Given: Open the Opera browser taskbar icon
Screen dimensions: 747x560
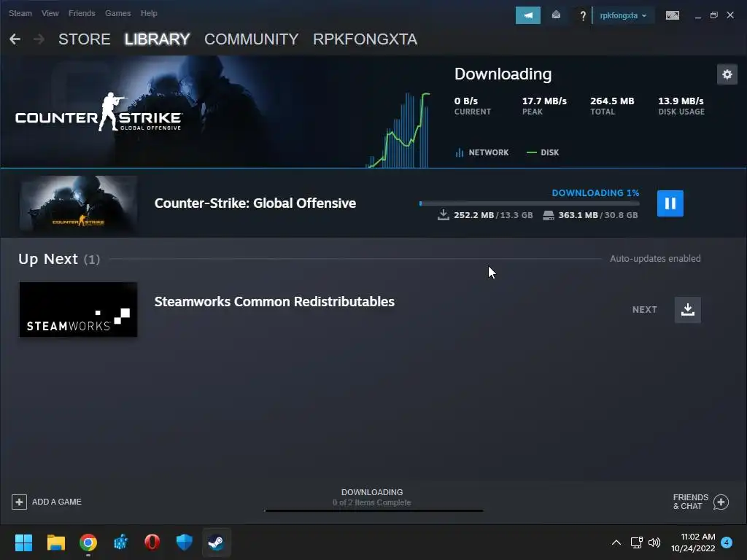Looking at the screenshot, I should click(152, 542).
